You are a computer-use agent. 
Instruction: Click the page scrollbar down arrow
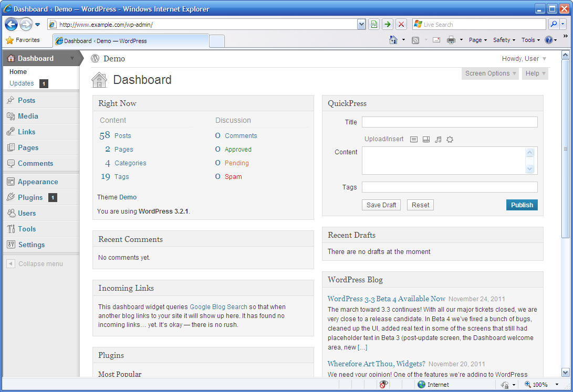pos(565,373)
